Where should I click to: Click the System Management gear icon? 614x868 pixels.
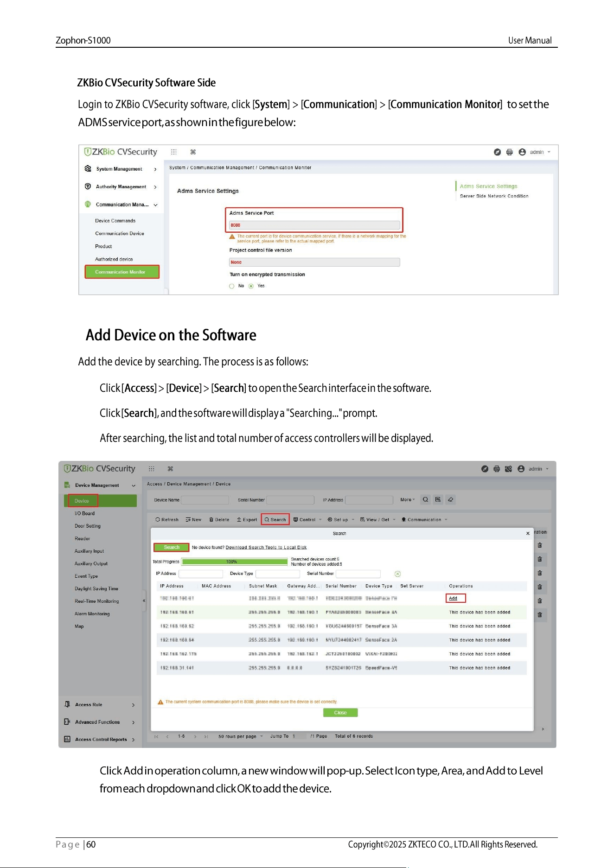88,169
